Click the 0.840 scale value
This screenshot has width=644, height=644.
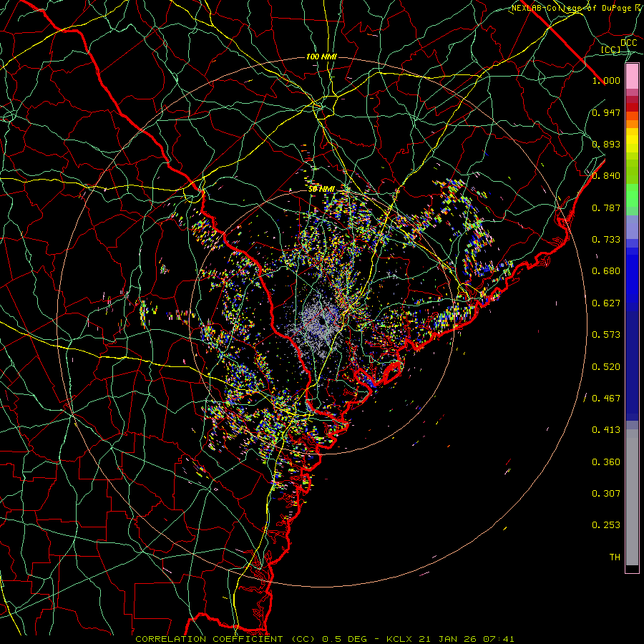pos(606,176)
